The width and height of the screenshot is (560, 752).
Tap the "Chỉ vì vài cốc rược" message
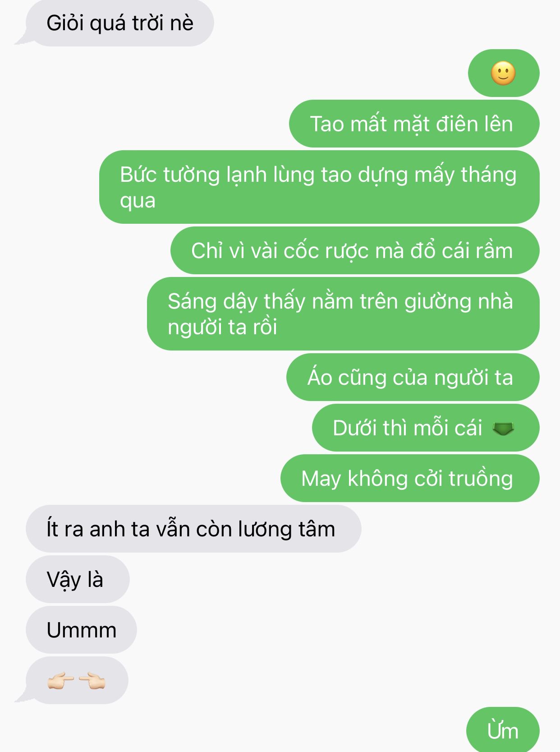click(x=355, y=250)
